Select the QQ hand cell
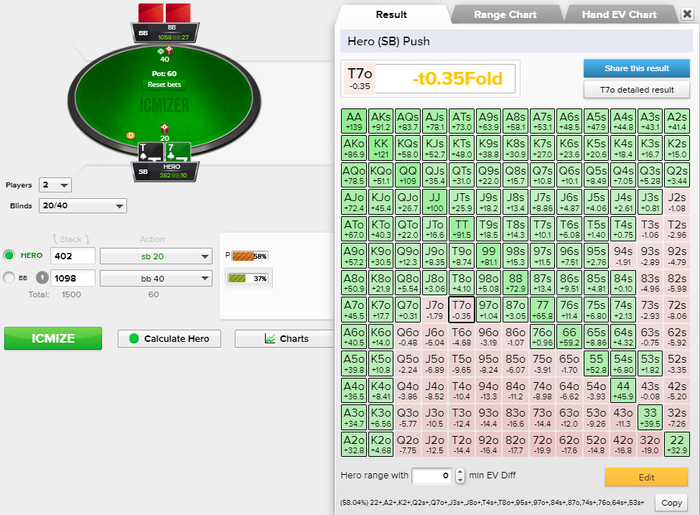Screen dimensions: 700x515 coord(408,175)
